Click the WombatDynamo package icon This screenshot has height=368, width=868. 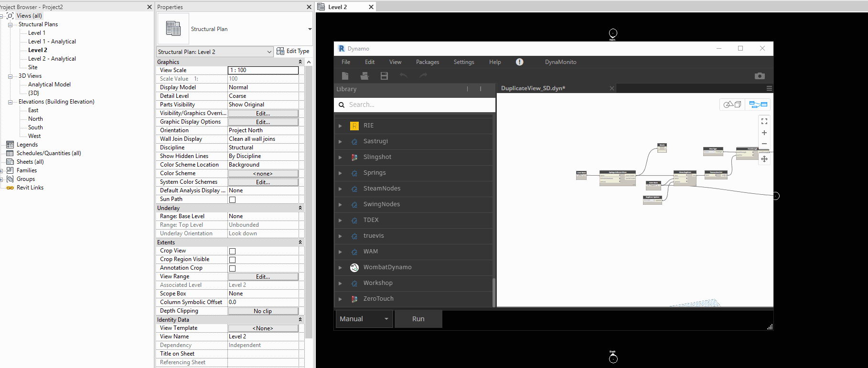tap(354, 267)
